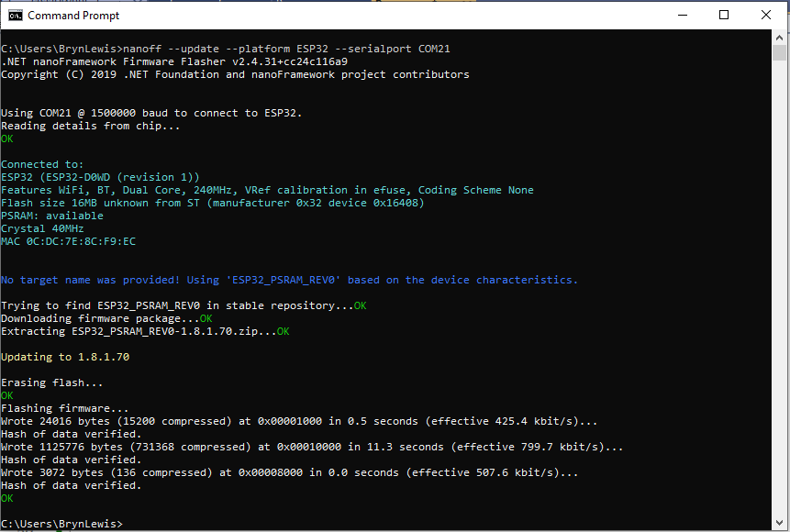The image size is (790, 532).
Task: Minimize the Command Prompt window
Action: pyautogui.click(x=682, y=16)
